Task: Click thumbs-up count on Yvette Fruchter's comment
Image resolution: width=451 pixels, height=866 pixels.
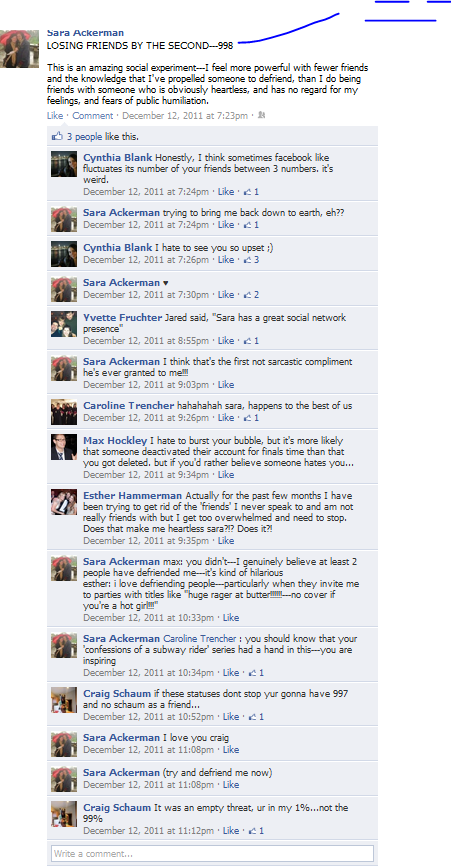Action: [251, 341]
